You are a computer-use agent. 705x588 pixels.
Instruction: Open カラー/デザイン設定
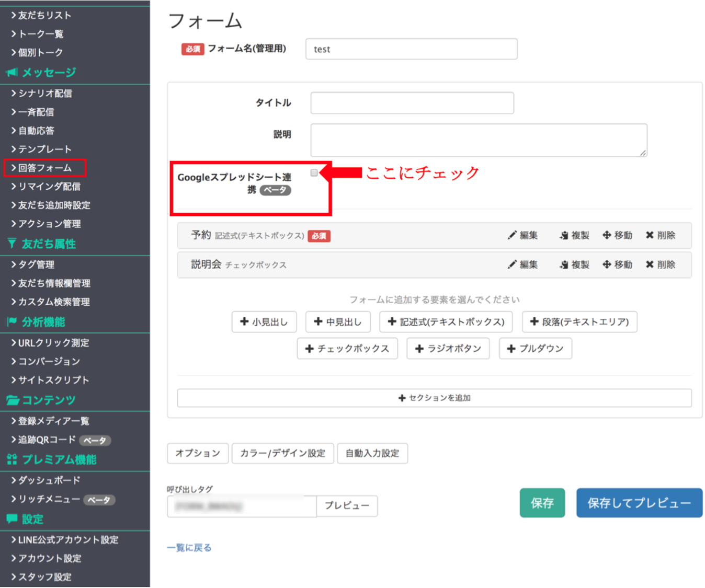coord(283,453)
